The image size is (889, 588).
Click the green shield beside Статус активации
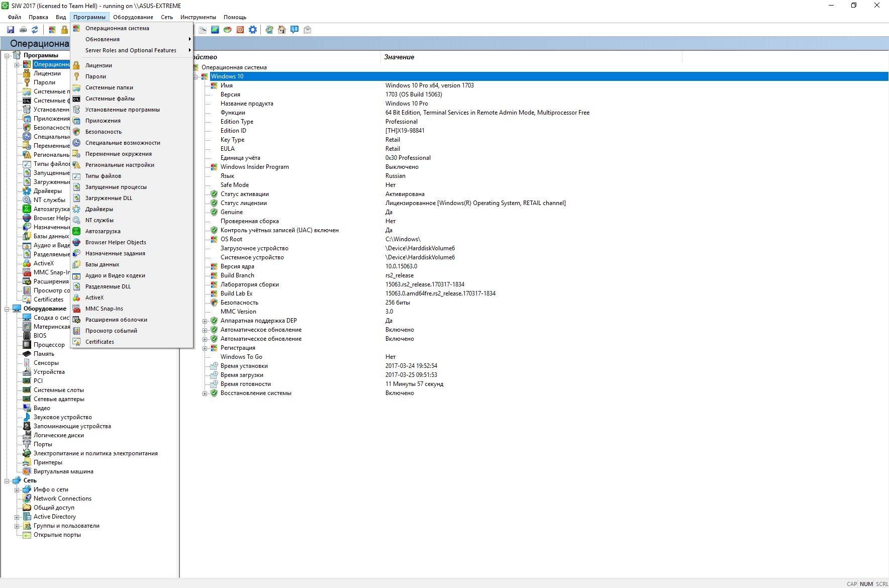[214, 194]
